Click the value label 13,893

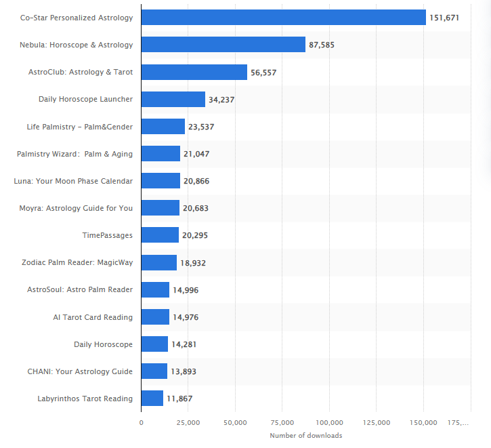[x=184, y=371]
